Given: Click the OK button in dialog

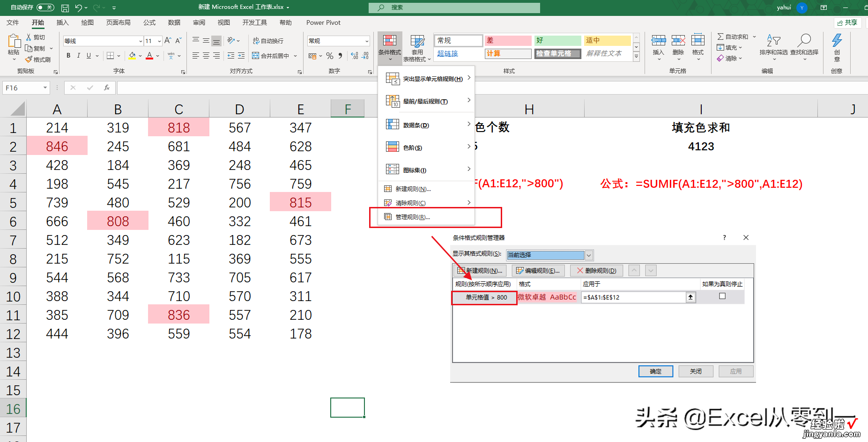Looking at the screenshot, I should [656, 371].
